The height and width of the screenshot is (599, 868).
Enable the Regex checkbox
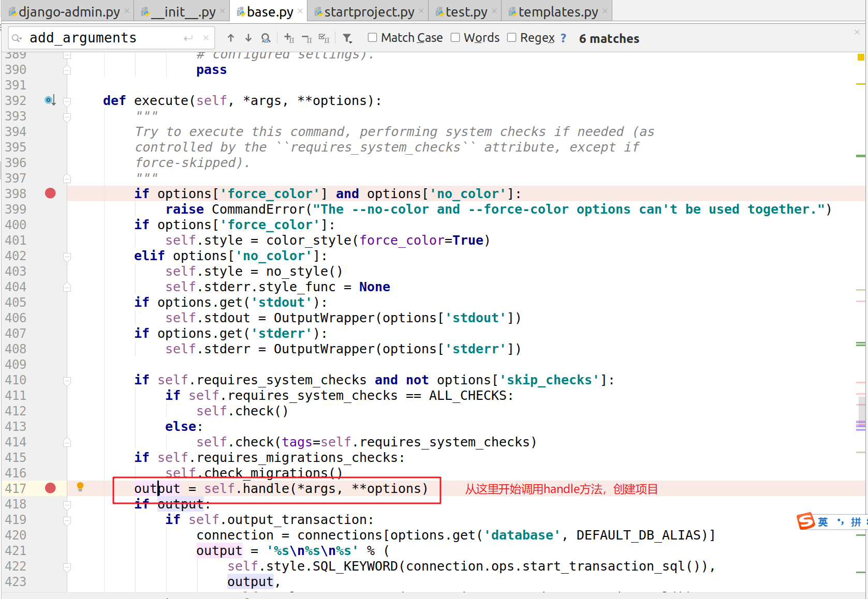coord(511,37)
